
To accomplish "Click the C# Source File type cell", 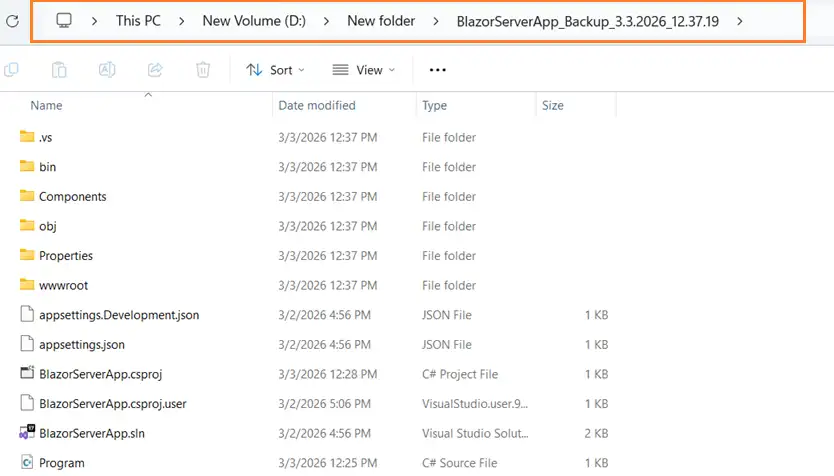I will tap(460, 463).
